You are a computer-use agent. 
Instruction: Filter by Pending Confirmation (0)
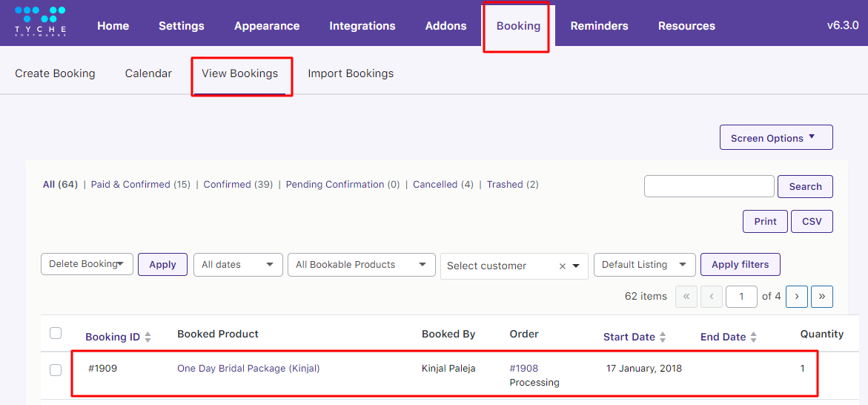[342, 185]
